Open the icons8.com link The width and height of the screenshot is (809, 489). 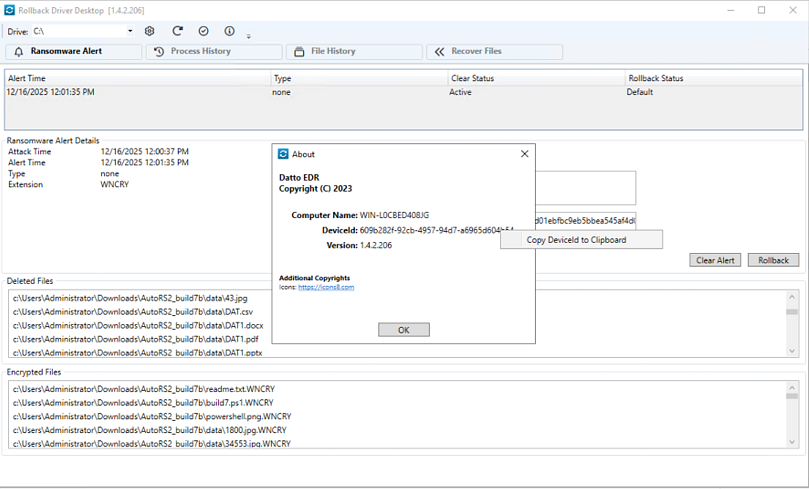click(326, 287)
